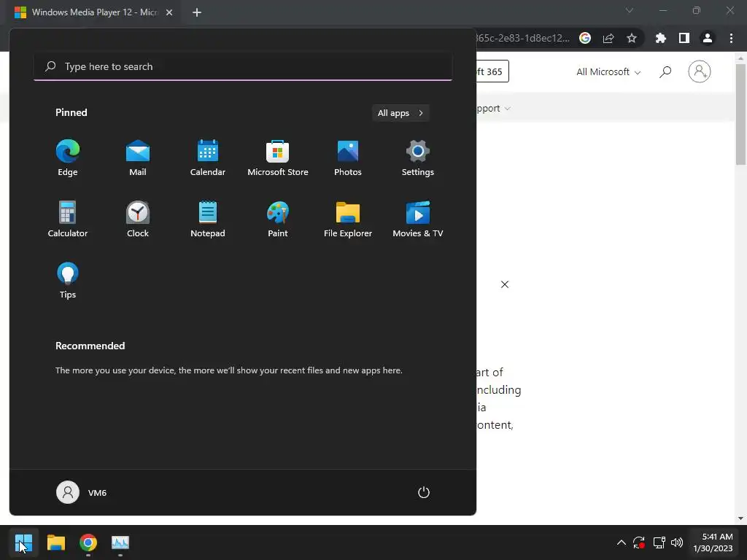Click the Microsoft site search icon
This screenshot has height=560, width=747.
(x=665, y=72)
